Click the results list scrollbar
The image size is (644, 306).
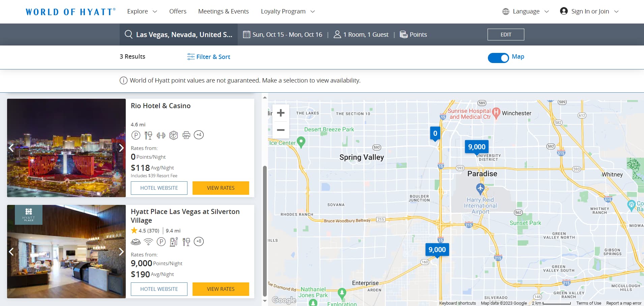(265, 229)
